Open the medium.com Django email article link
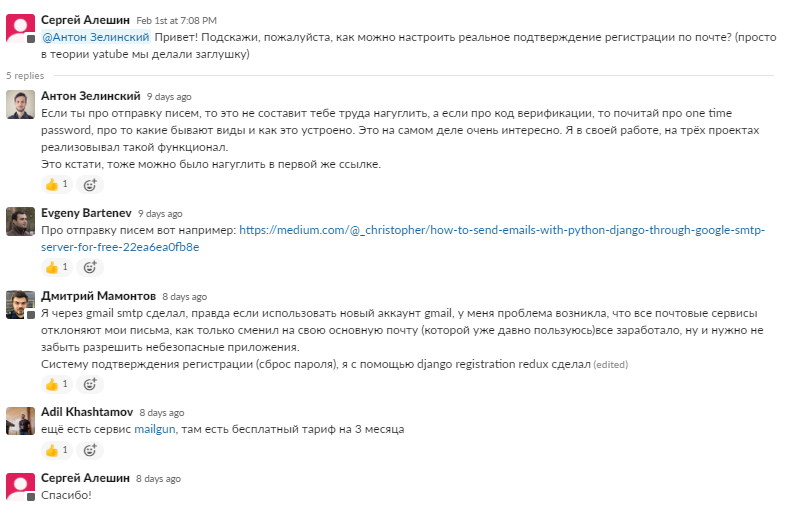The height and width of the screenshot is (513, 789). (x=403, y=239)
